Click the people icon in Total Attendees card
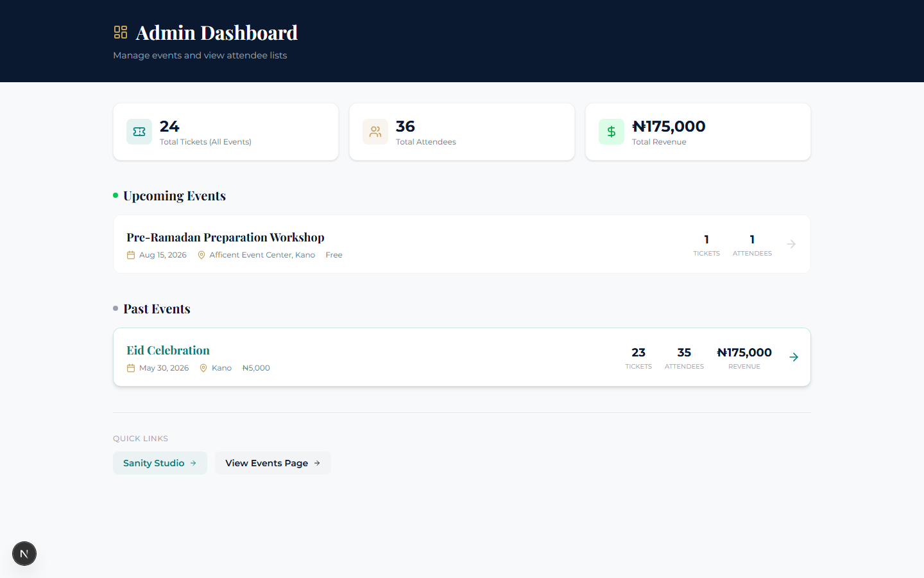The width and height of the screenshot is (924, 578). (x=375, y=132)
